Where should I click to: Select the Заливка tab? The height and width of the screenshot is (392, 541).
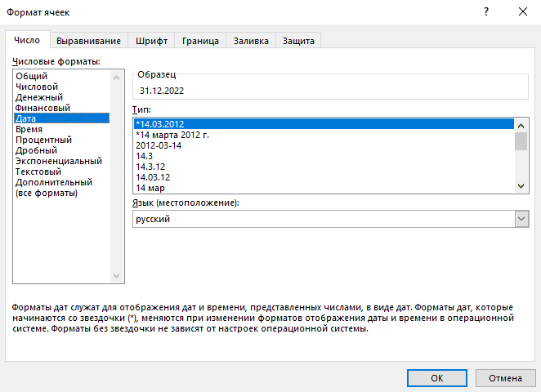coord(250,40)
